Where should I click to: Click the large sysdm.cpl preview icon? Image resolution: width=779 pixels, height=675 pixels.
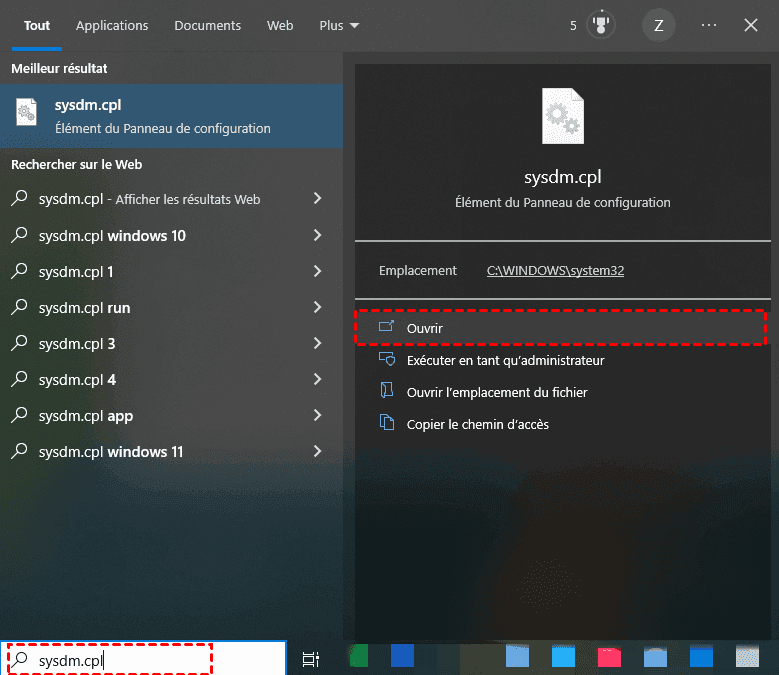pyautogui.click(x=562, y=116)
